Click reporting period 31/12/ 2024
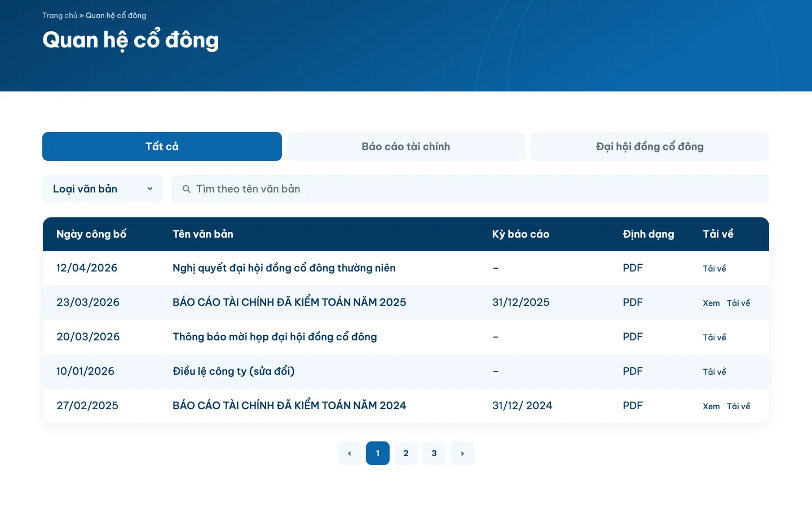 [522, 406]
